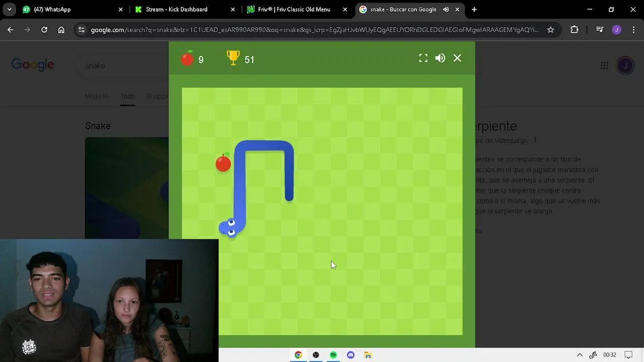Open the Google account avatar
This screenshot has width=644, height=362.
point(625,65)
